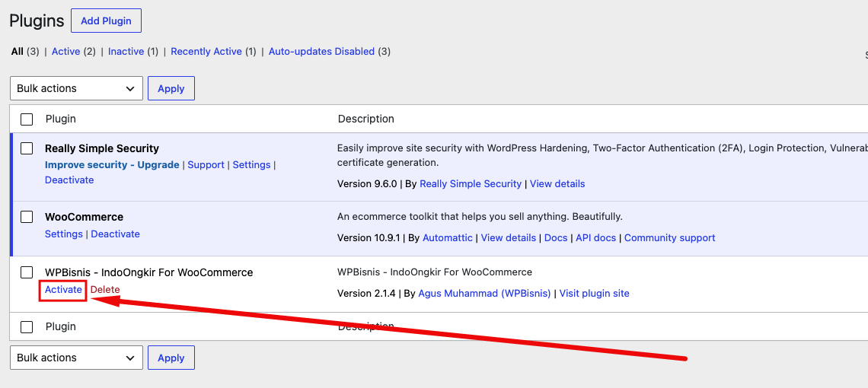The width and height of the screenshot is (868, 388).
Task: Check the WPBisnis IndoOngkir plugin checkbox
Action: pyautogui.click(x=27, y=272)
